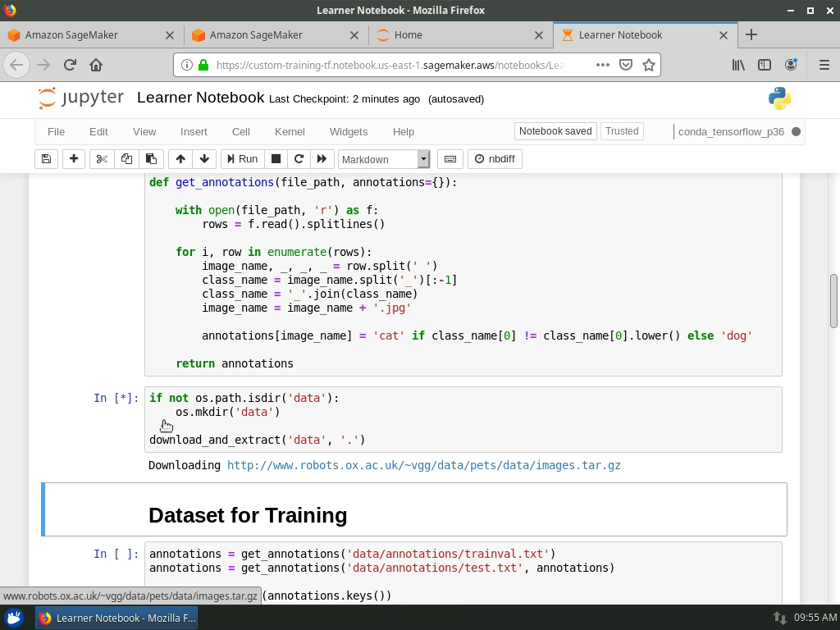Cut the selected cells with the scissors icon
This screenshot has width=840, height=630.
pos(102,159)
